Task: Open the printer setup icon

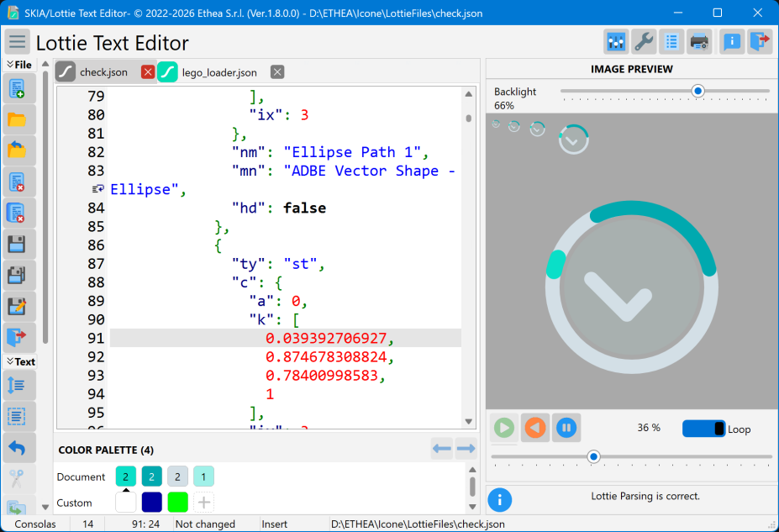Action: [x=699, y=42]
